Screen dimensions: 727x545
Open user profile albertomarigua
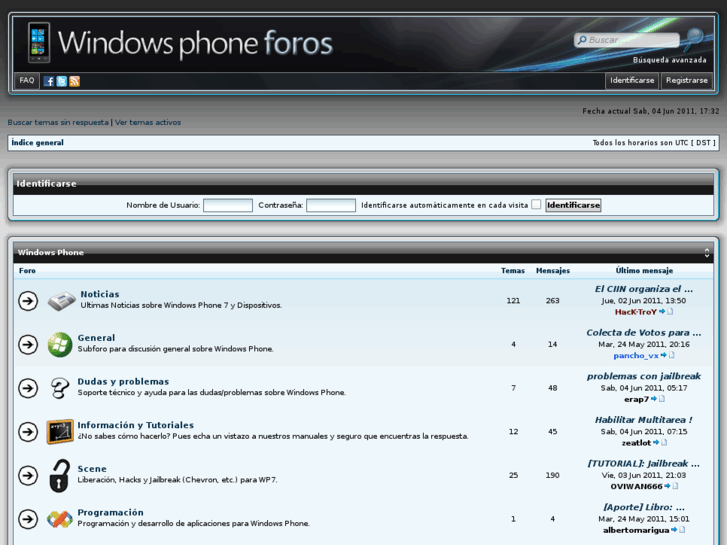click(636, 530)
